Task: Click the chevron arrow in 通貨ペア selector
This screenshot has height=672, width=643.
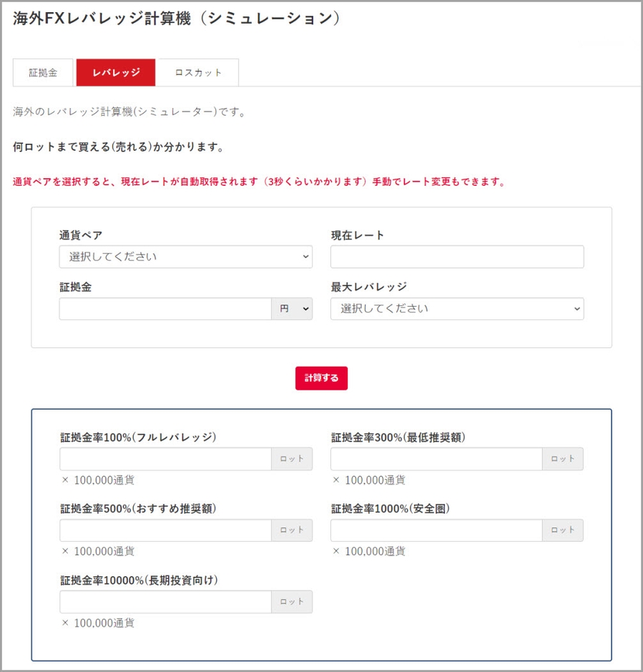Action: [x=305, y=257]
